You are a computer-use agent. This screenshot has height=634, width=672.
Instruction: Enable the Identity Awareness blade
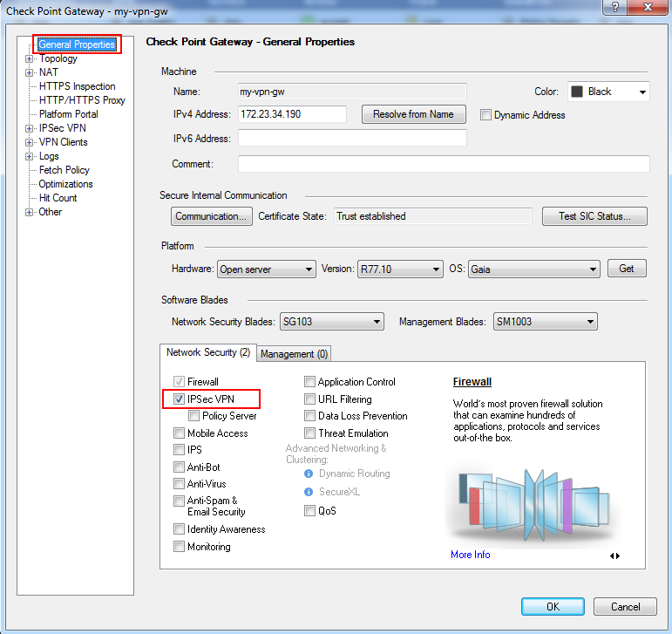coord(179,529)
